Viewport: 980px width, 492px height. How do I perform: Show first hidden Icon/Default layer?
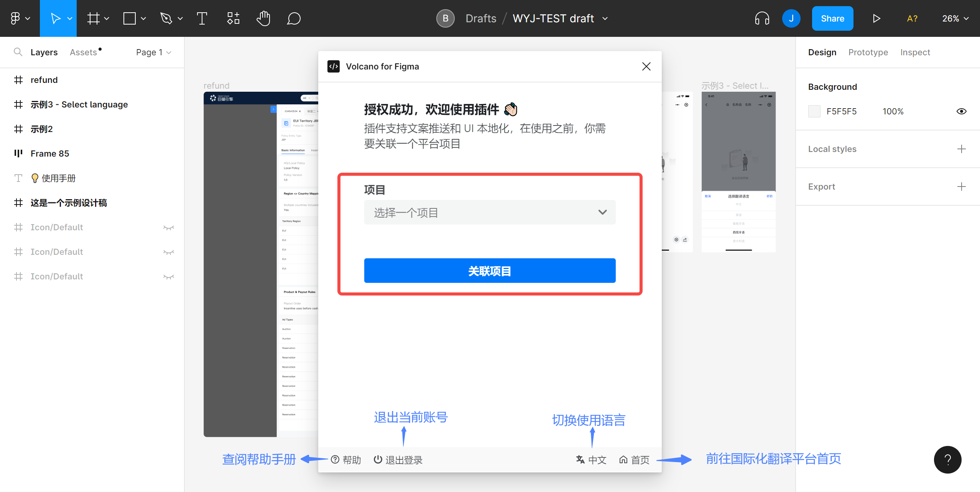[169, 228]
